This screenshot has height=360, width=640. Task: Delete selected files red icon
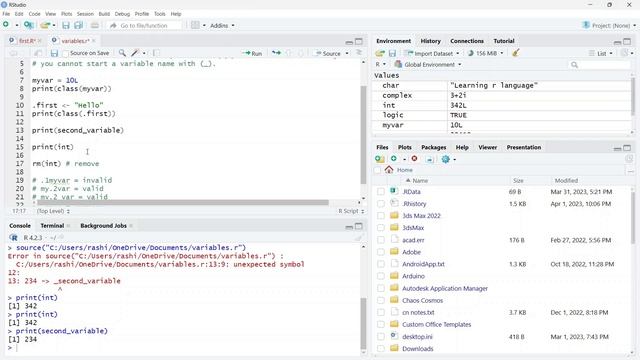414,159
